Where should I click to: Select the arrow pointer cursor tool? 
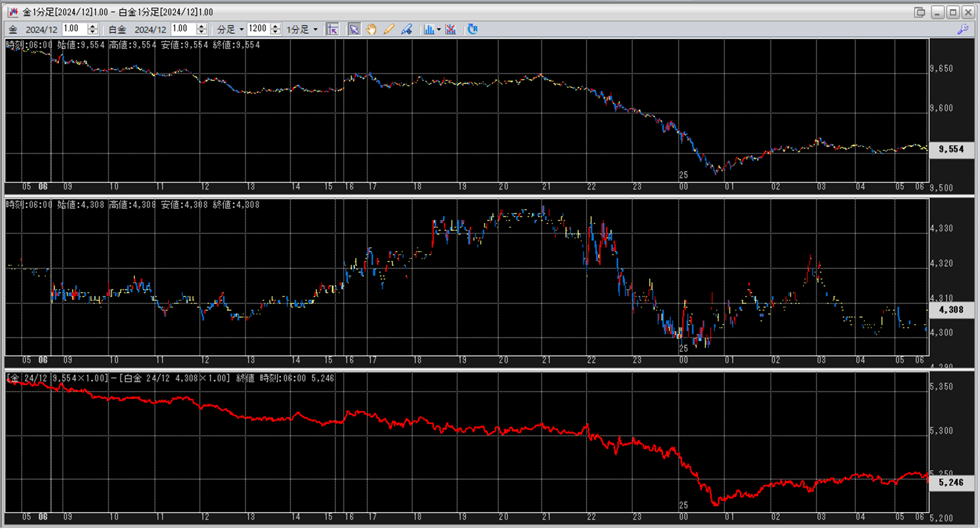[x=354, y=29]
